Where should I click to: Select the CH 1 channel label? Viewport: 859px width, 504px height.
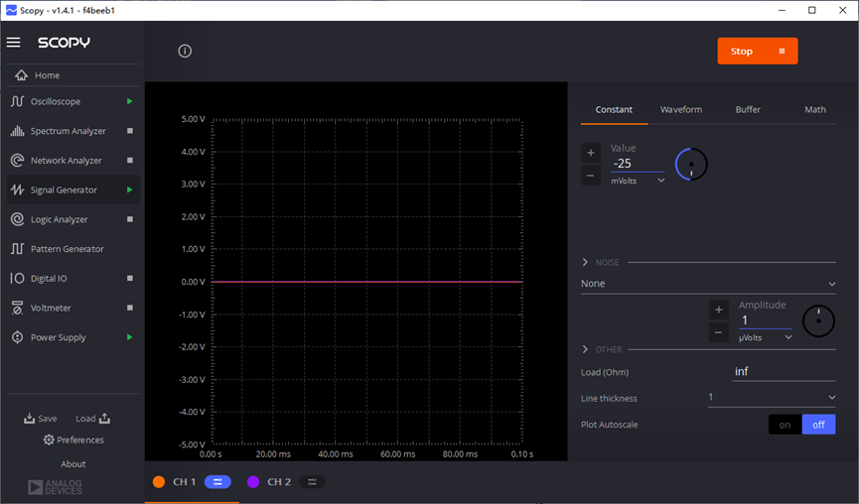[184, 482]
